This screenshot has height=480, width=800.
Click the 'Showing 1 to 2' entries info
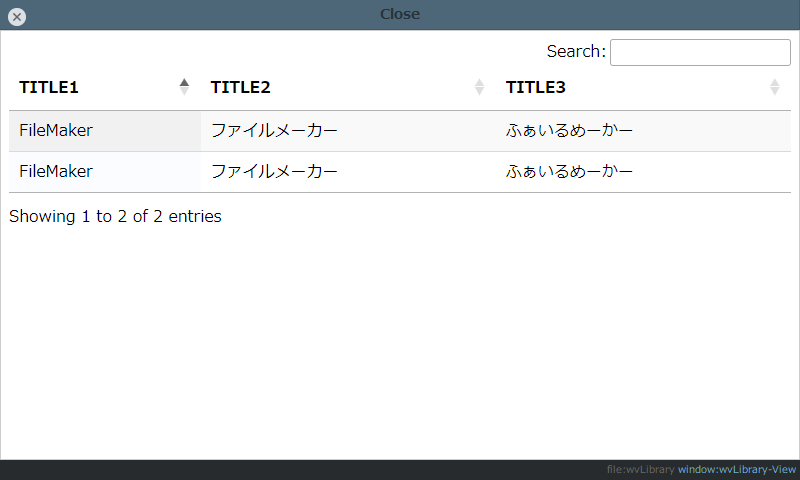coord(115,216)
